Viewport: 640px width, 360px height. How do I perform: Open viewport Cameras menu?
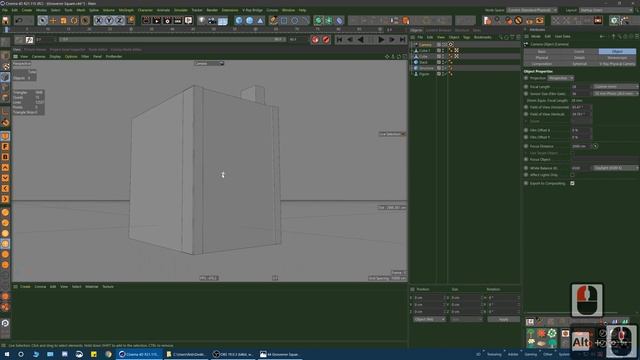[38, 57]
